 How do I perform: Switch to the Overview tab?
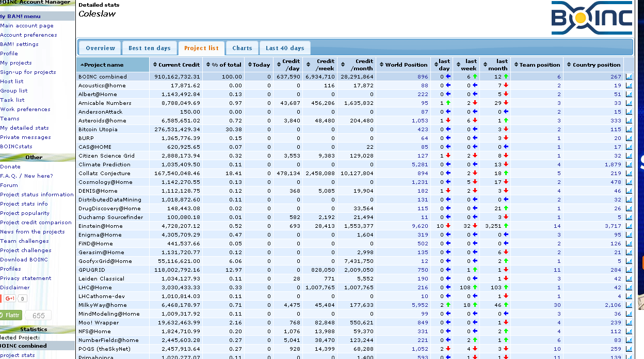tap(100, 48)
